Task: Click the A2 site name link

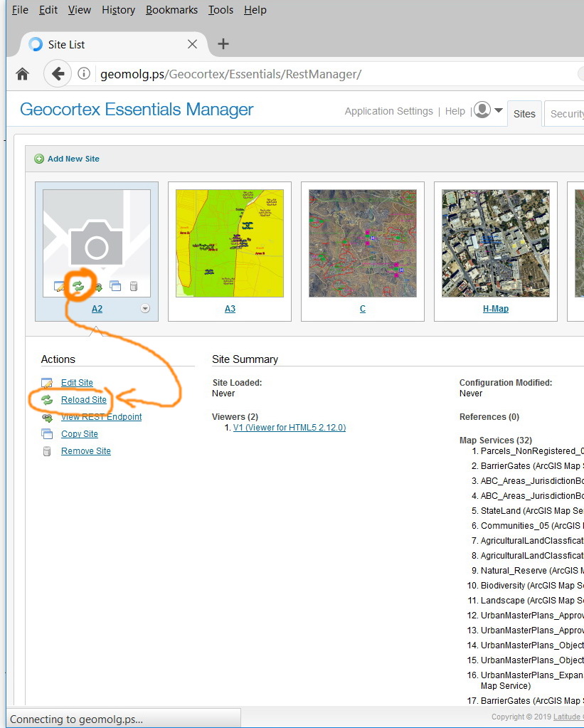Action: point(97,309)
